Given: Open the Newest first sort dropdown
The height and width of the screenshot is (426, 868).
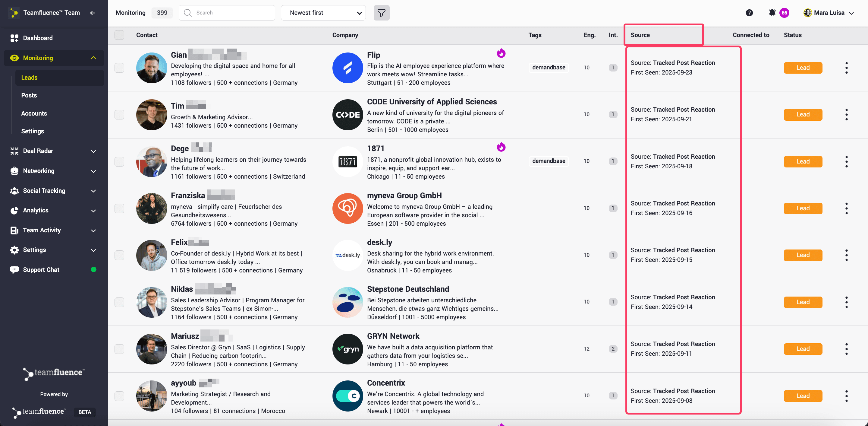Looking at the screenshot, I should (323, 13).
